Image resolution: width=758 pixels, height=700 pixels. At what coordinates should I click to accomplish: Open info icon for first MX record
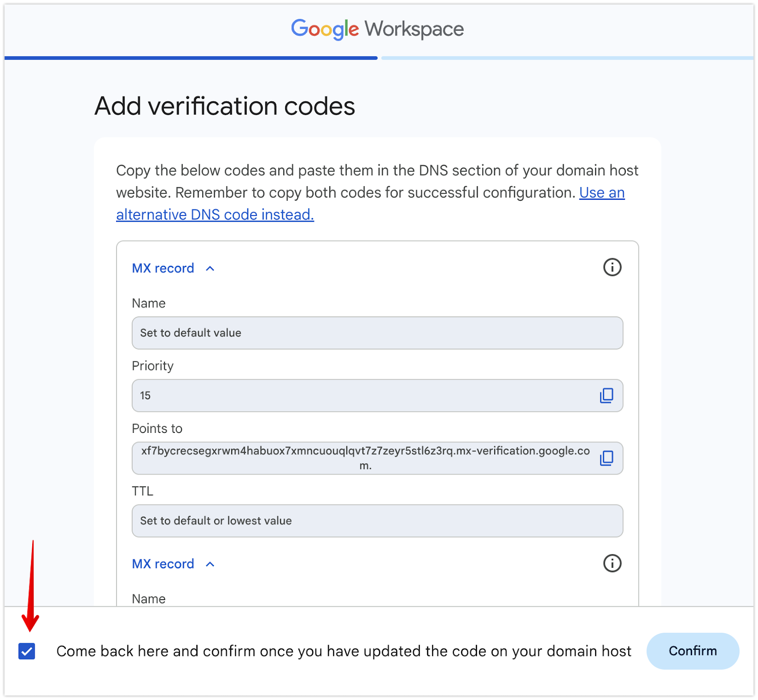tap(612, 268)
